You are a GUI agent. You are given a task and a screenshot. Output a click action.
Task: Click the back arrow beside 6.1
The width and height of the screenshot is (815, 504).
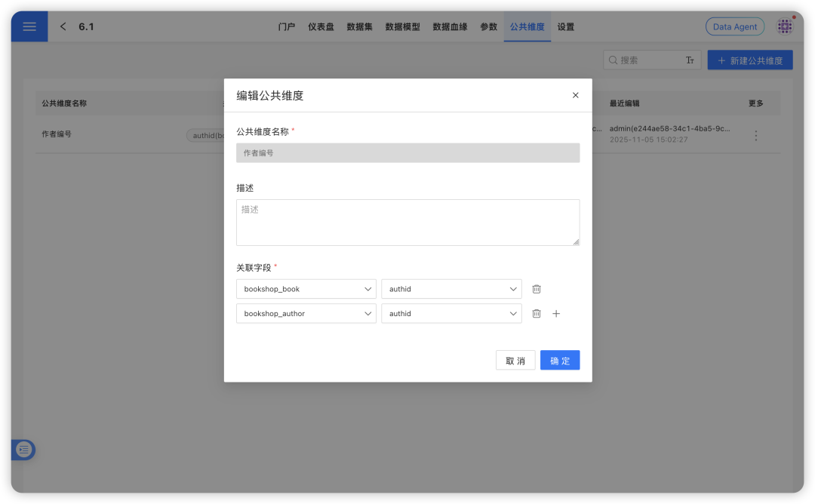point(63,26)
